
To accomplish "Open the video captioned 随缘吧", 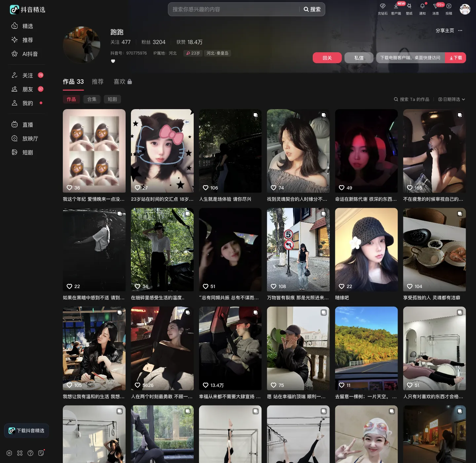I will (367, 250).
